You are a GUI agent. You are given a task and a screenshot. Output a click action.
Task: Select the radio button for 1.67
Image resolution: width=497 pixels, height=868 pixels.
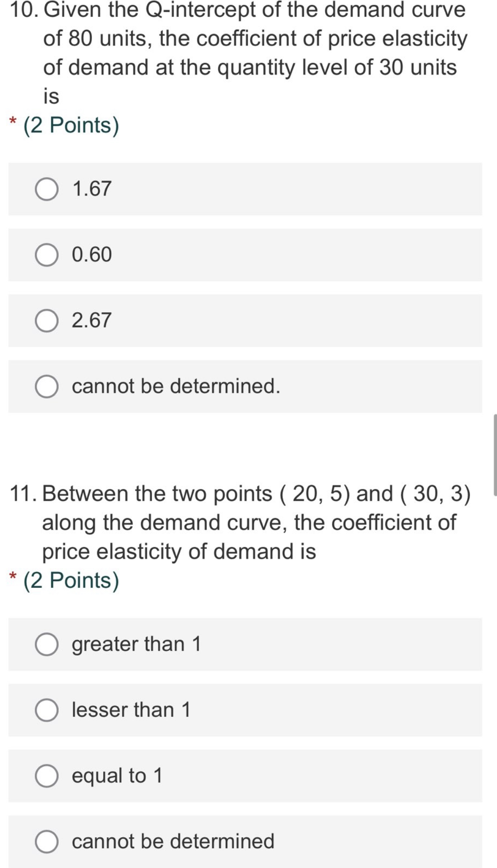pyautogui.click(x=47, y=188)
